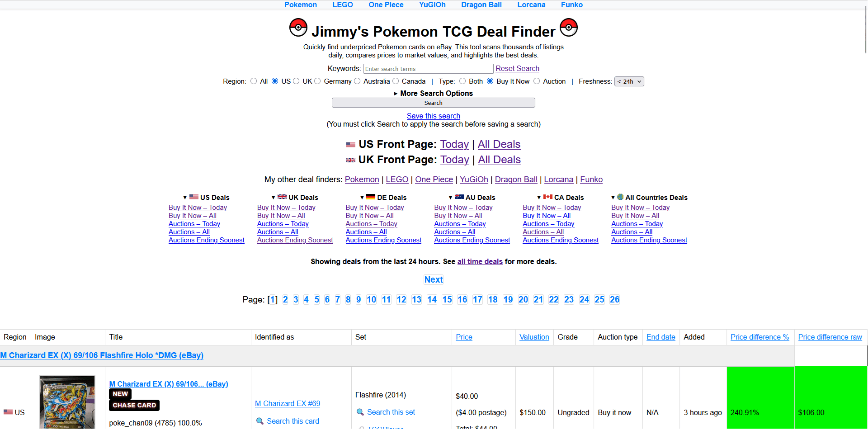This screenshot has width=868, height=430.
Task: Select the Auction type radio button
Action: [x=537, y=81]
